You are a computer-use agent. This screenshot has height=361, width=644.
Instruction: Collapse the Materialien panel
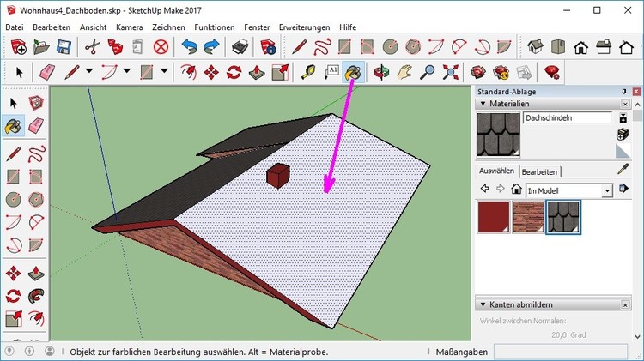483,104
